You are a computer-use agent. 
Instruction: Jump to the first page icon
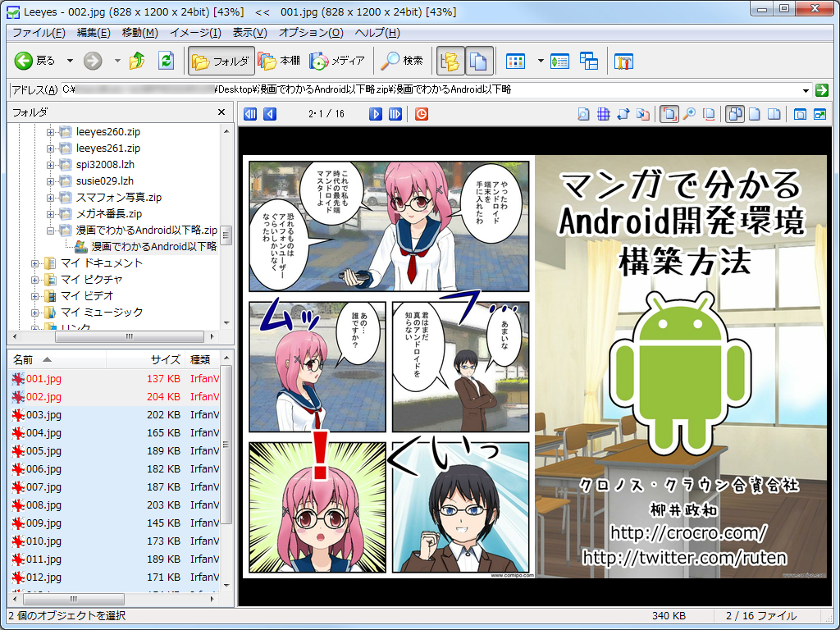(250, 114)
